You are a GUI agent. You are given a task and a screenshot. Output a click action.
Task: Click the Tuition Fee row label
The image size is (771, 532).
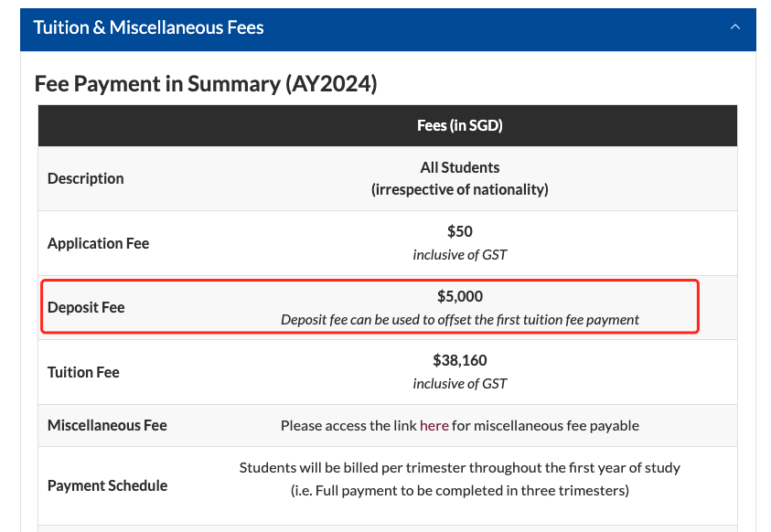(83, 372)
